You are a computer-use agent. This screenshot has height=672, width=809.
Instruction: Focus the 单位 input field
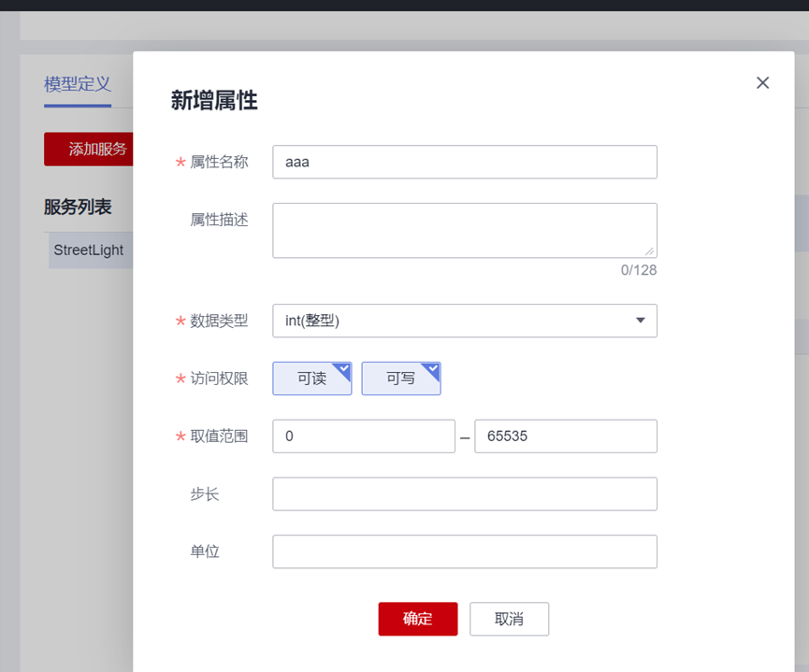coord(464,551)
